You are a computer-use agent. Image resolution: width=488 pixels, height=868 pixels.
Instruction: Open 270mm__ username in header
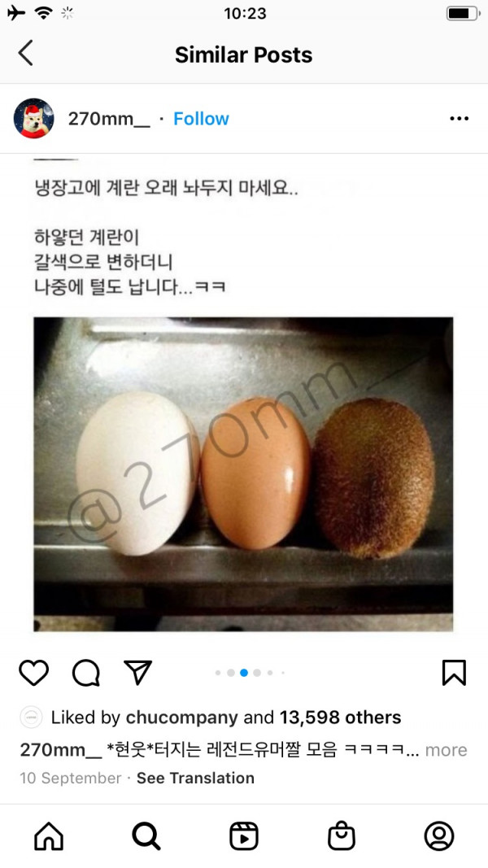(109, 119)
